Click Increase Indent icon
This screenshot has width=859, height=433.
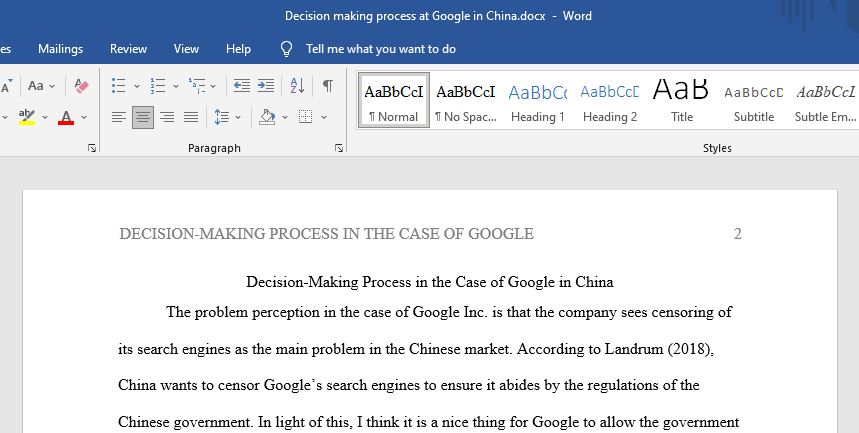pos(266,86)
